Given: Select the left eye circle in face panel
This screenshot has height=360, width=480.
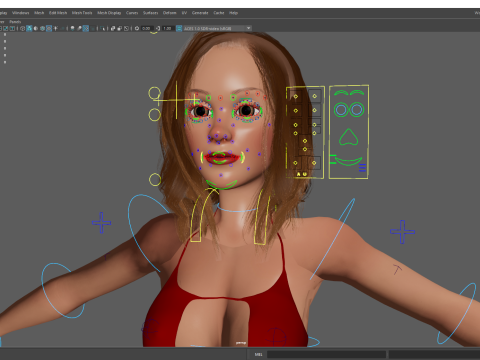Looking at the screenshot, I should pos(341,110).
